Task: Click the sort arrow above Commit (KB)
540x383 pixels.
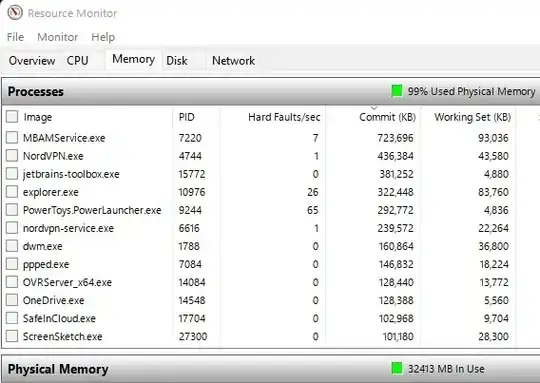Action: pos(374,108)
